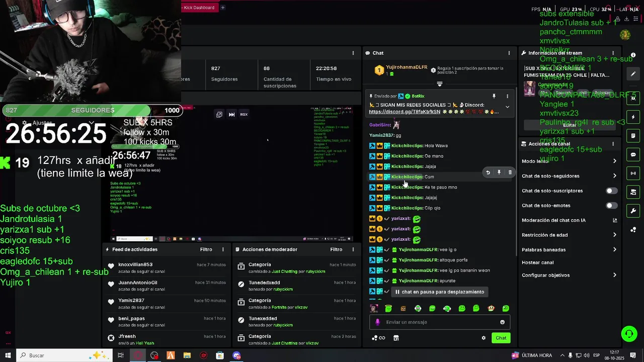Open the BotRix pinned message options menu

507,96
